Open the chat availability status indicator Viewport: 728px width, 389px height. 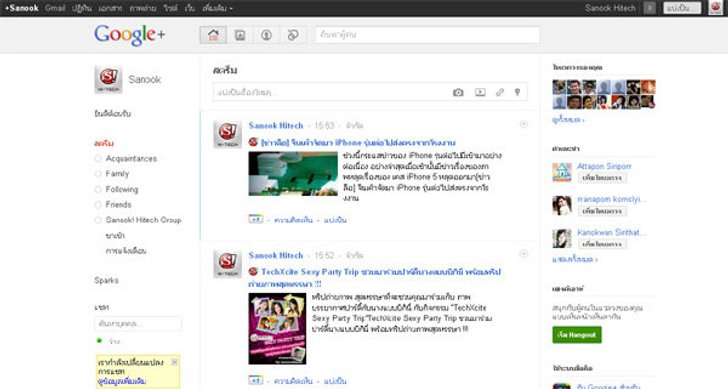point(99,341)
